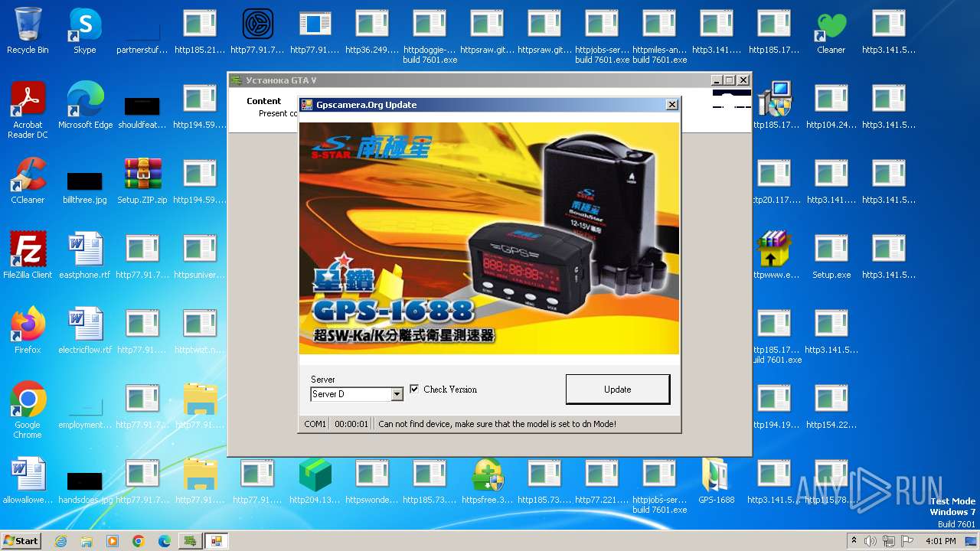This screenshot has height=551, width=980.
Task: Click the Content heading in GTA installer window
Action: tap(264, 101)
